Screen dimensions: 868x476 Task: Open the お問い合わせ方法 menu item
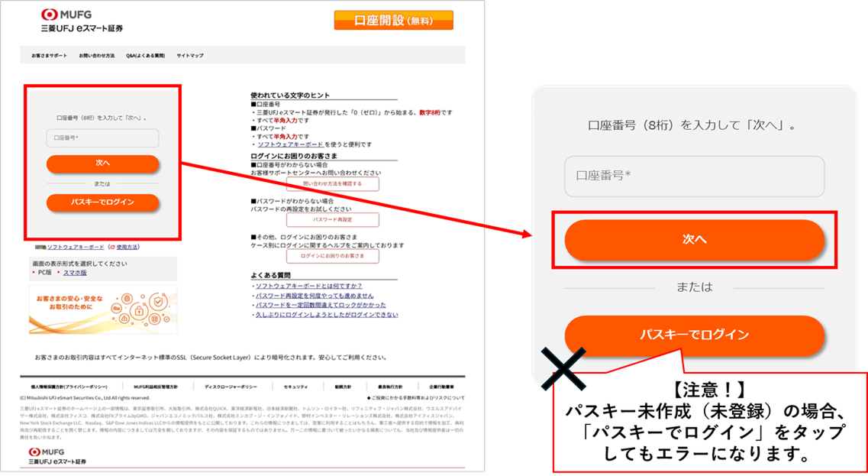96,56
